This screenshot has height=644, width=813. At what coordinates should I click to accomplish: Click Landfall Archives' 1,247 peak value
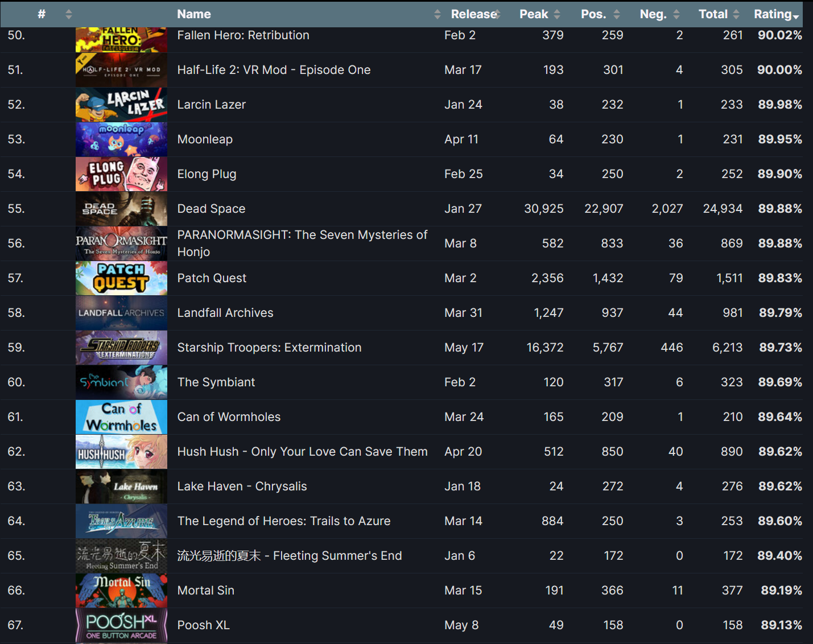pyautogui.click(x=548, y=313)
